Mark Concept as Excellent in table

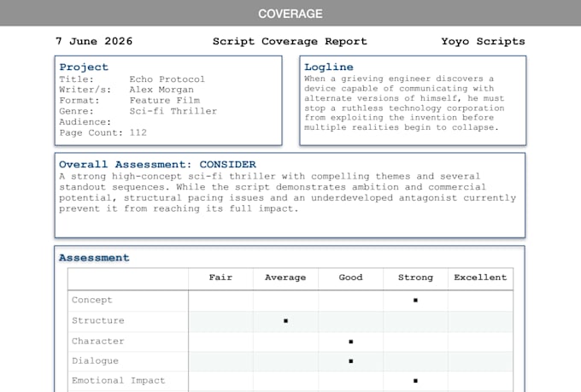tap(480, 301)
